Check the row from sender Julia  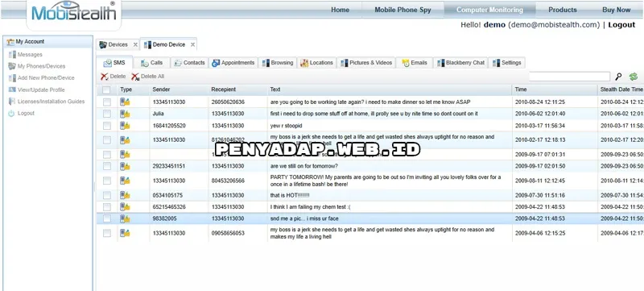(107, 114)
